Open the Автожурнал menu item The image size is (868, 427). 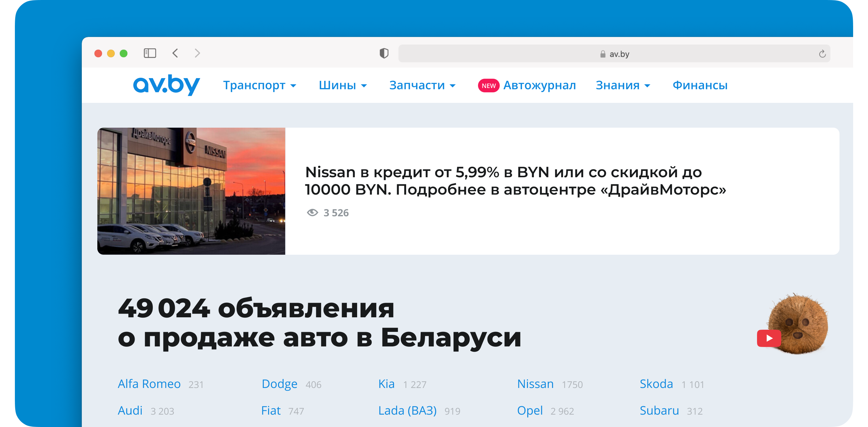tap(539, 85)
